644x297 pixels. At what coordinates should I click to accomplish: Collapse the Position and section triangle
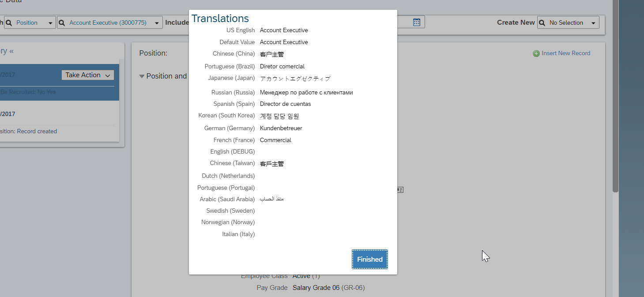(142, 76)
